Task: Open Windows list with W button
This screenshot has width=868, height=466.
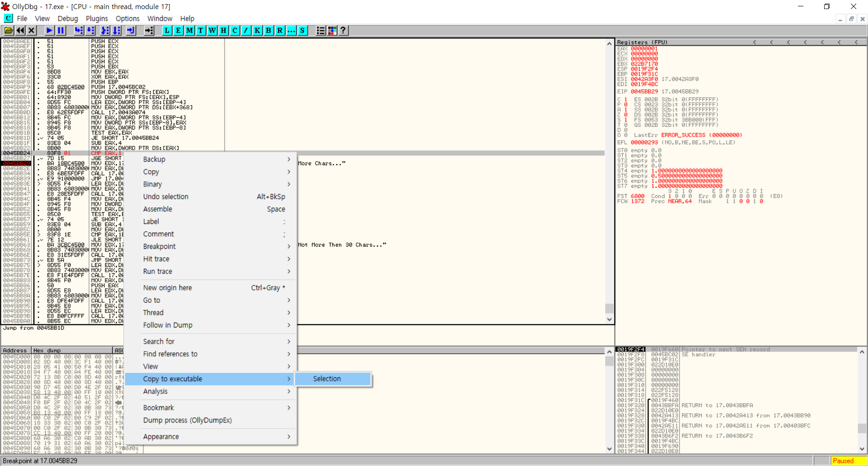Action: 212,30
